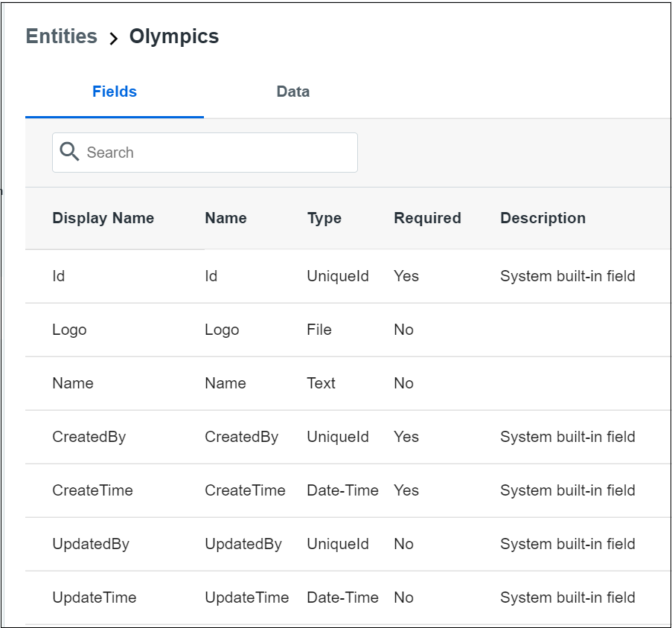This screenshot has height=628, width=672.
Task: Click the Required column header
Action: [x=427, y=218]
